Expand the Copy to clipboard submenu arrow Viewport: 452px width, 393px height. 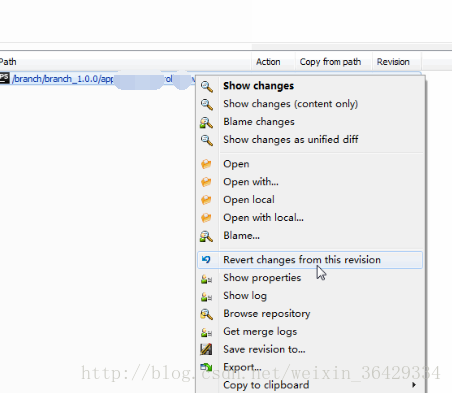pyautogui.click(x=414, y=385)
